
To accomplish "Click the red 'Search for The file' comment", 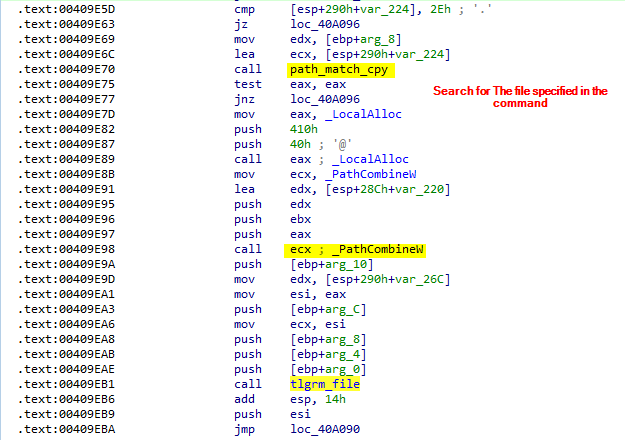I will click(519, 97).
